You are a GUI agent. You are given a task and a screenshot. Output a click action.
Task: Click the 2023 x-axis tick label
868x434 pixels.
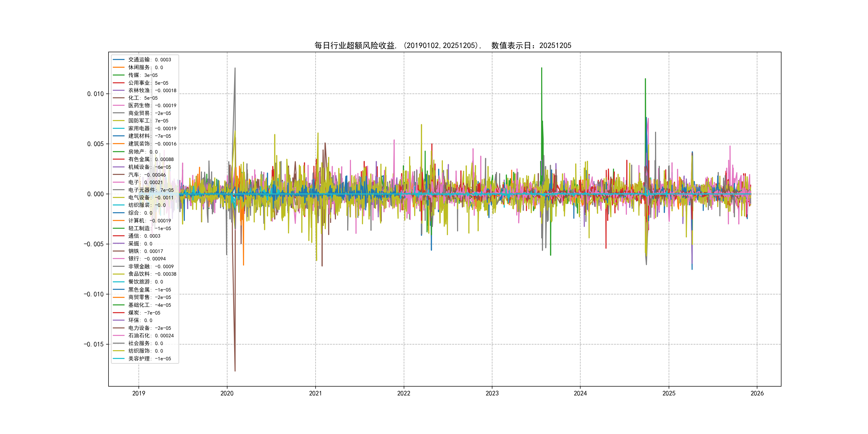[492, 393]
